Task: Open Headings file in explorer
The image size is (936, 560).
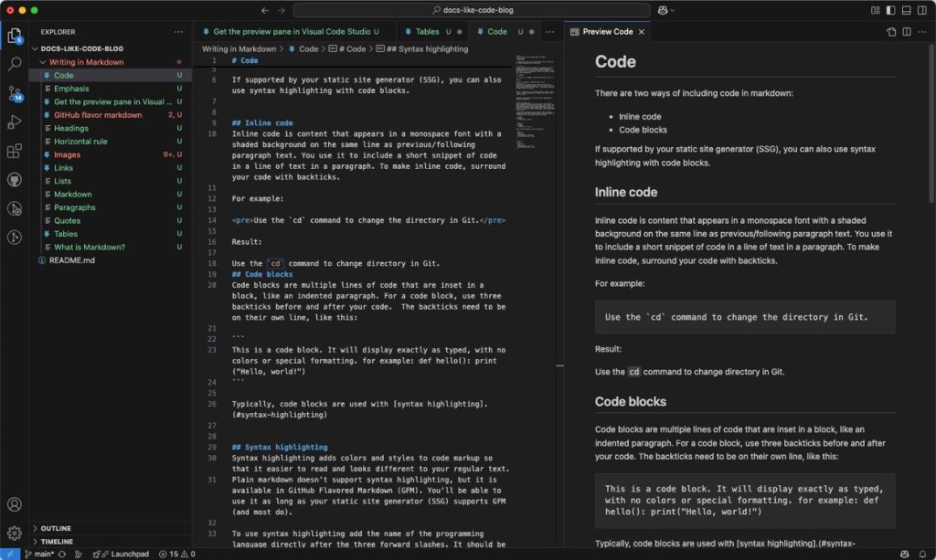Action: (x=111, y=128)
